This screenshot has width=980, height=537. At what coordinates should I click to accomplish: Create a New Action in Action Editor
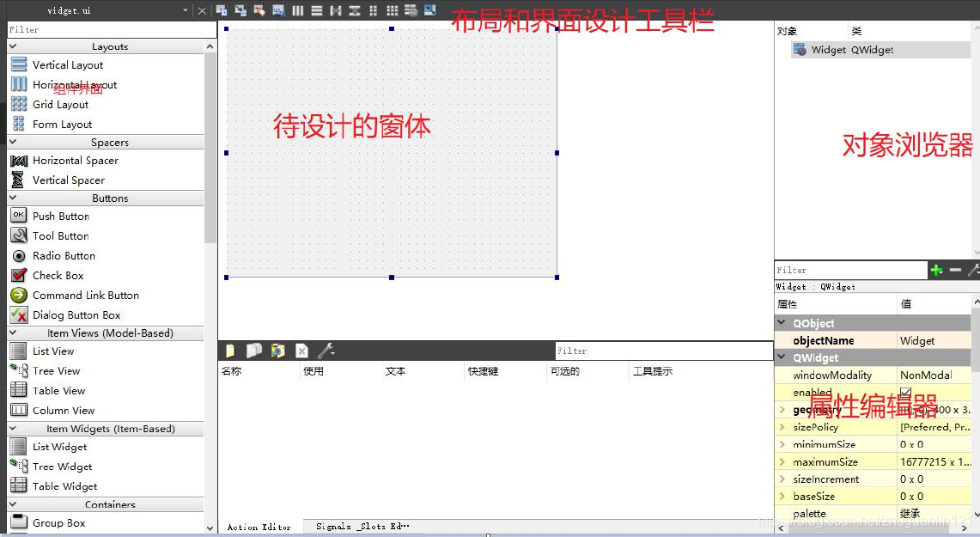(x=230, y=351)
